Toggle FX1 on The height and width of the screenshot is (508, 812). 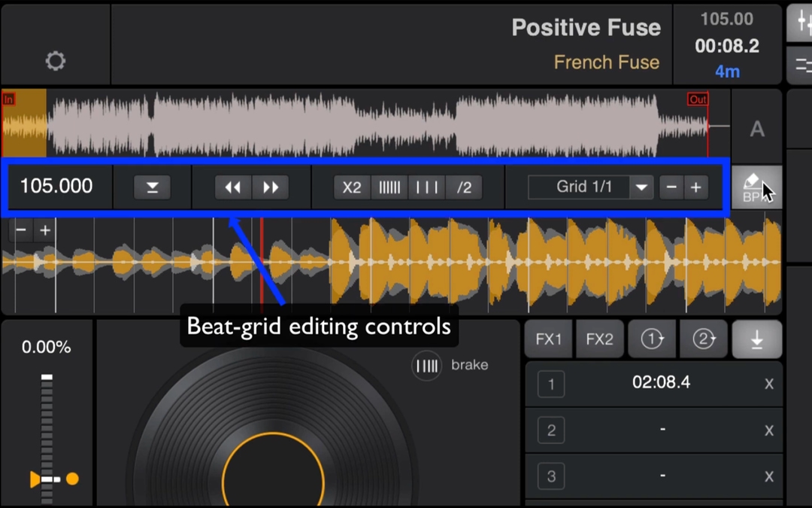pos(548,339)
